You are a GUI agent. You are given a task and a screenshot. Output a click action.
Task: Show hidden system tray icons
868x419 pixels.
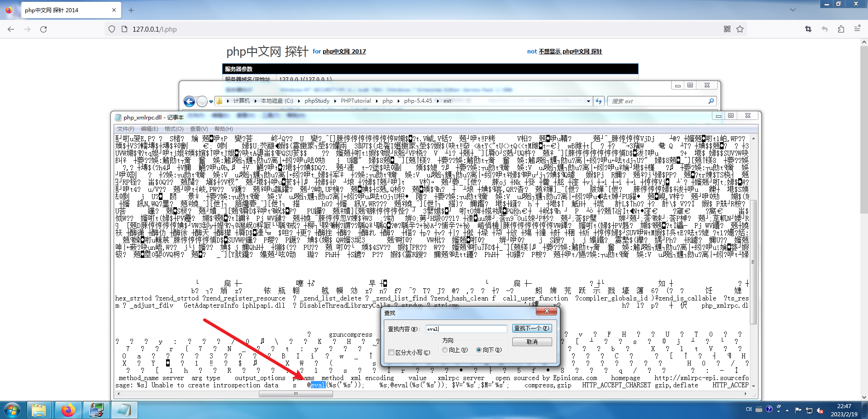coord(787,410)
